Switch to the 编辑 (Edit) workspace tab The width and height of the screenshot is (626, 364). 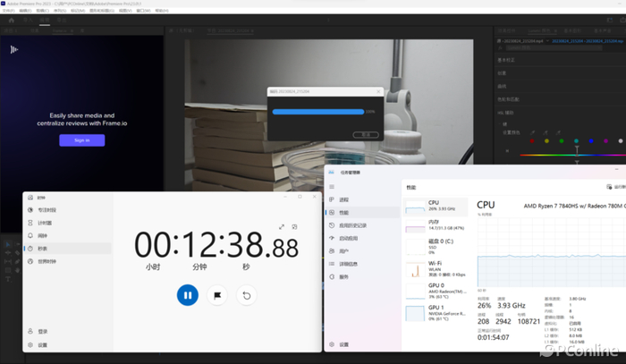(45, 20)
